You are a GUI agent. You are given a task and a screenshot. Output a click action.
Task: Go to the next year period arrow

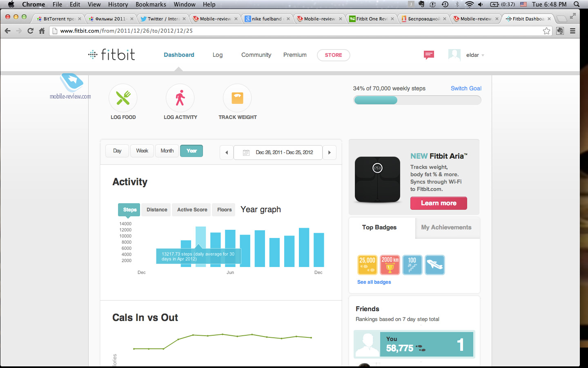coord(330,153)
